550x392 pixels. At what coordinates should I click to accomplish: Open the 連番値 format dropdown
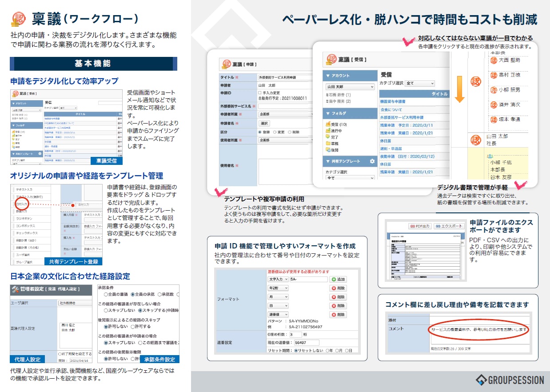click(x=278, y=315)
